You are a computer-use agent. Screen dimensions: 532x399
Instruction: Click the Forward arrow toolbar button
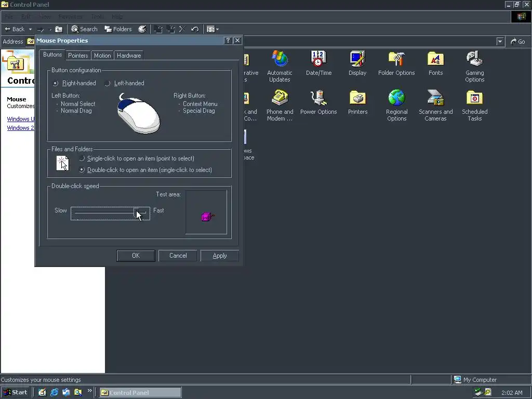coord(41,30)
